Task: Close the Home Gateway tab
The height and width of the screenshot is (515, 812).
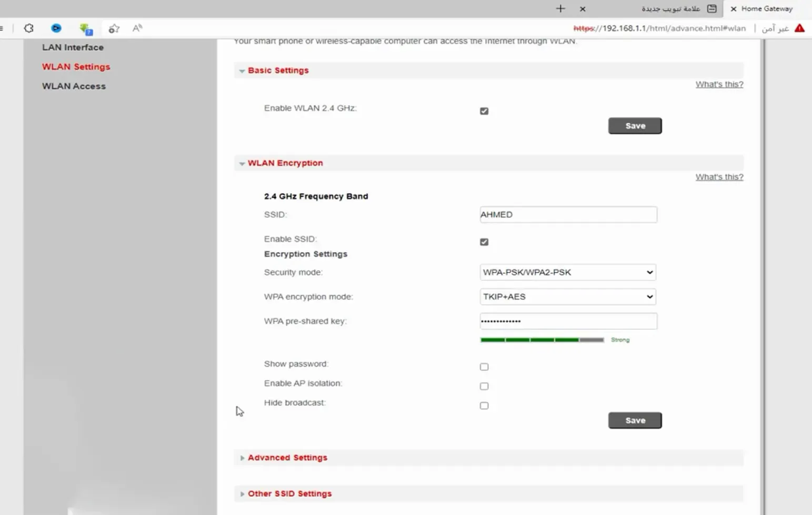Action: tap(733, 9)
